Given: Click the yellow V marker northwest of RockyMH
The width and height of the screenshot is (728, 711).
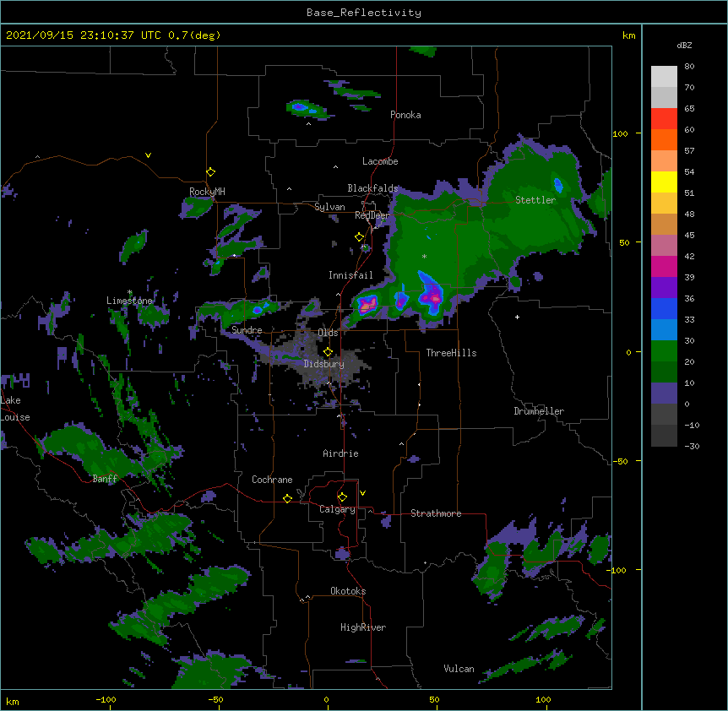Looking at the screenshot, I should tap(148, 155).
